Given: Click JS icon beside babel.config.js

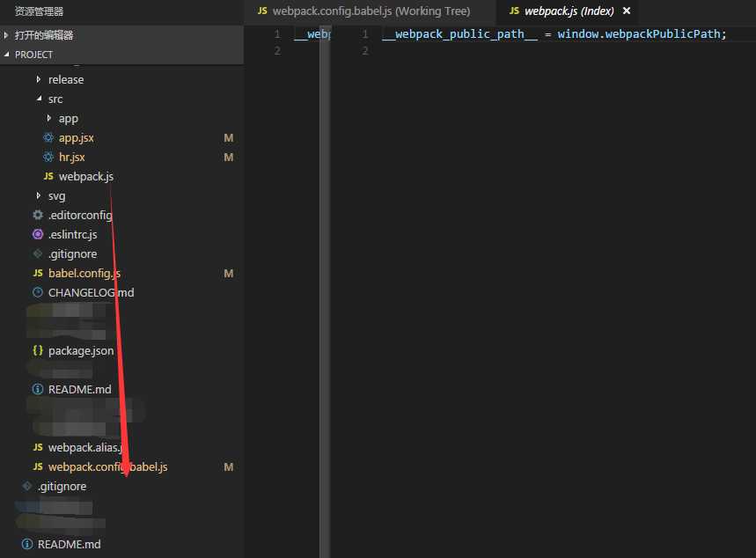Looking at the screenshot, I should click(38, 273).
